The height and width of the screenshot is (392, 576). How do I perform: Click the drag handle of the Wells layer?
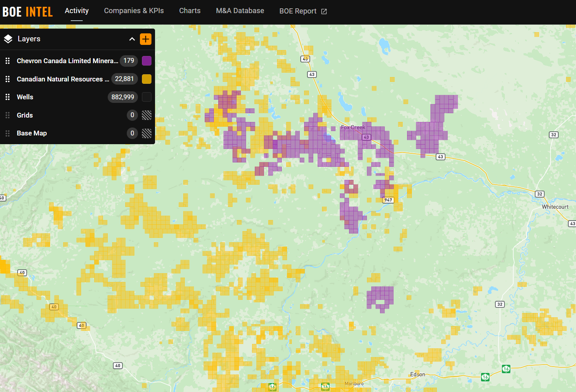[8, 97]
